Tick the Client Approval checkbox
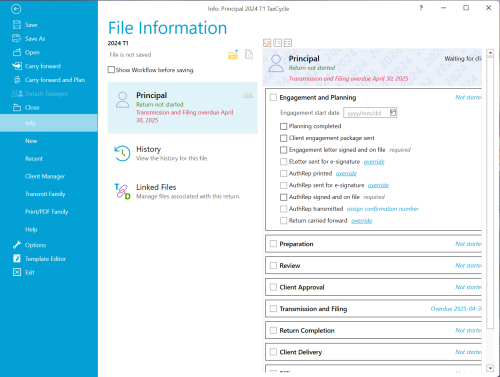The height and width of the screenshot is (377, 500). point(273,287)
